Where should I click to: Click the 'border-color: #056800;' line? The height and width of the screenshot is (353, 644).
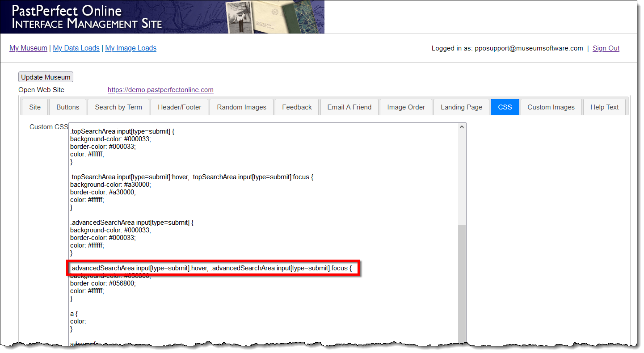[x=103, y=283]
